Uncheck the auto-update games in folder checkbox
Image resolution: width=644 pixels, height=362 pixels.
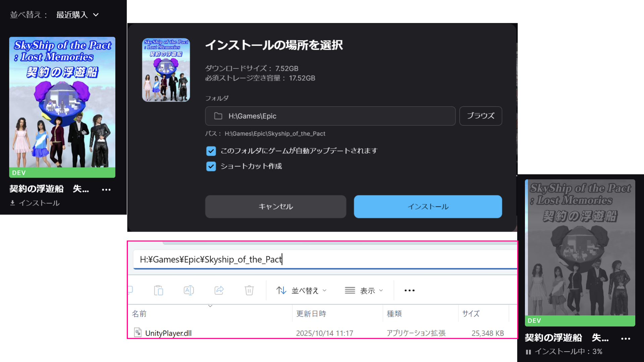tap(211, 151)
